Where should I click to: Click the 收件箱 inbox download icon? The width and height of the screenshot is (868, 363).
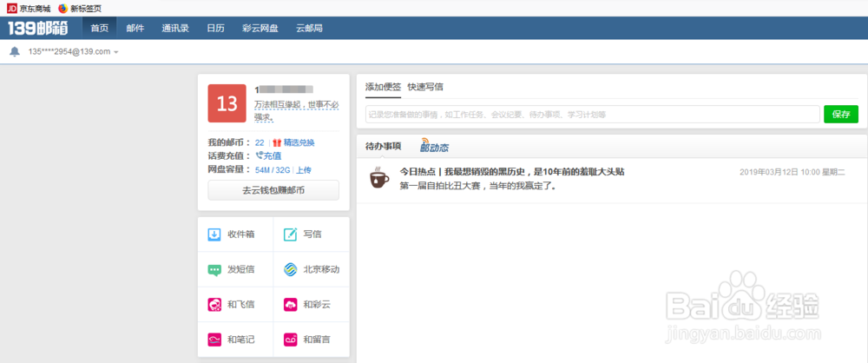(x=214, y=234)
